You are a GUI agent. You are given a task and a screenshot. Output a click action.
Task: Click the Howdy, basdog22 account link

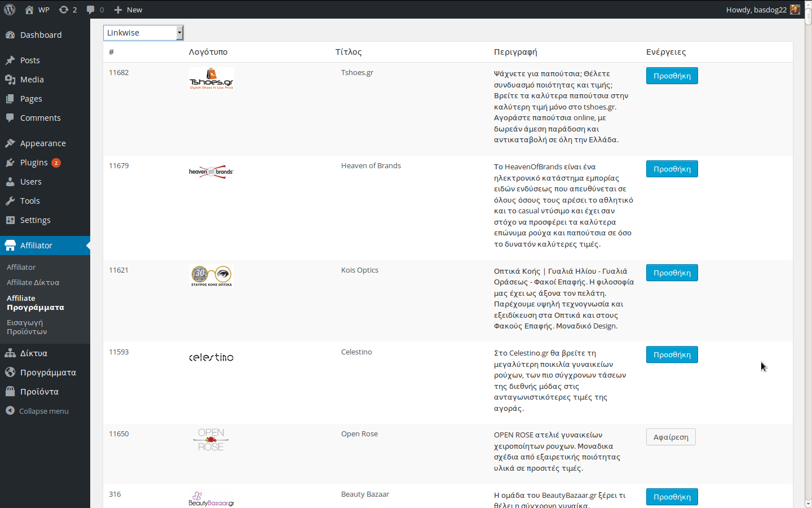763,10
